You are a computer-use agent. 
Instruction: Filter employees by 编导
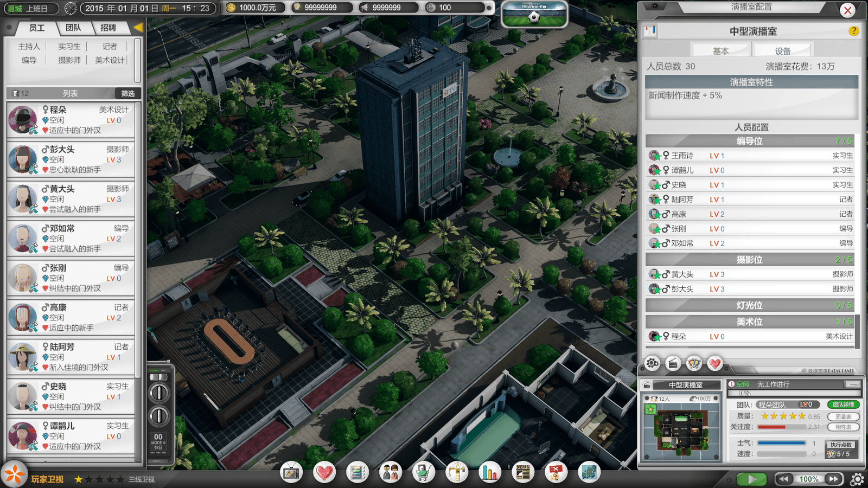click(29, 60)
